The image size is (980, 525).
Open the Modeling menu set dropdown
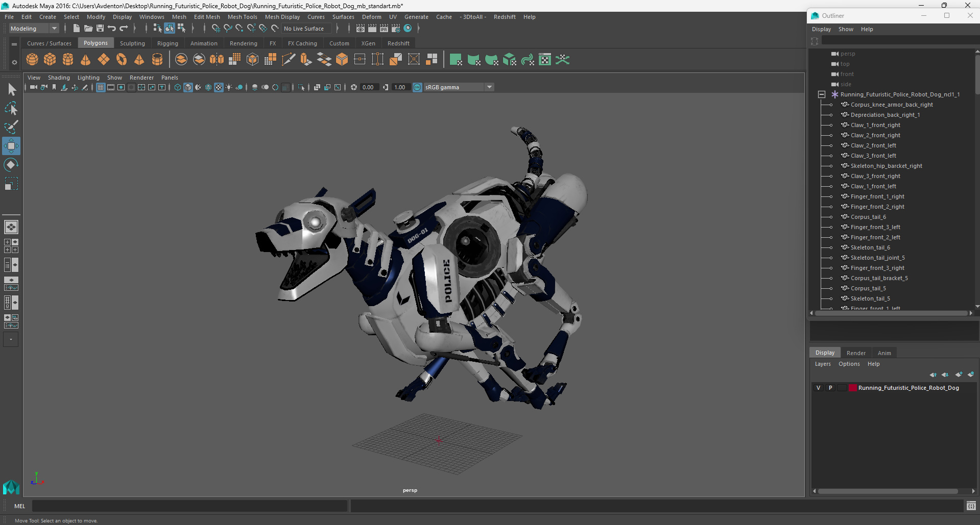click(x=34, y=29)
